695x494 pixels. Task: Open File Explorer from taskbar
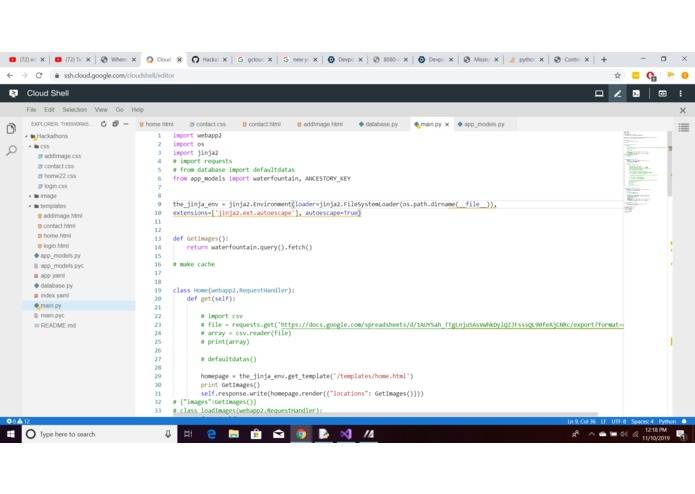(234, 434)
